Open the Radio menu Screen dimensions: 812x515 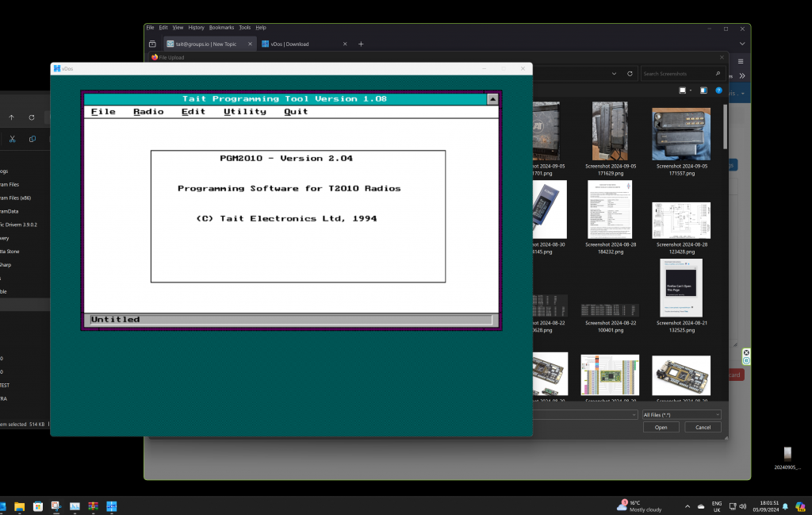148,112
